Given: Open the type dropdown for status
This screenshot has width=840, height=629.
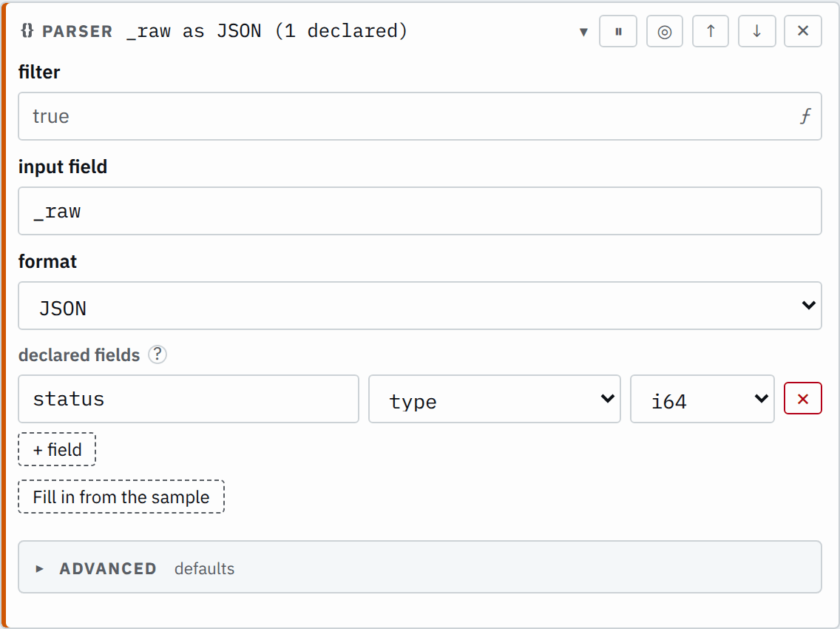Looking at the screenshot, I should point(494,399).
